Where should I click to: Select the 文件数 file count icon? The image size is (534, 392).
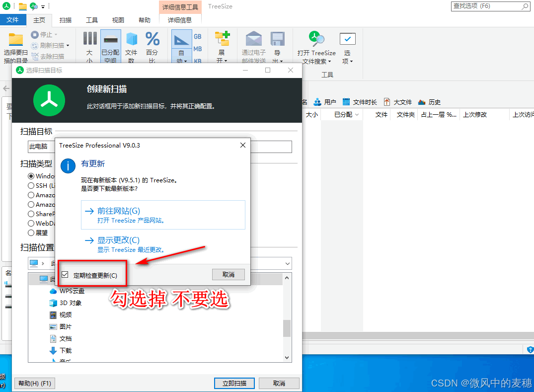tap(131, 39)
